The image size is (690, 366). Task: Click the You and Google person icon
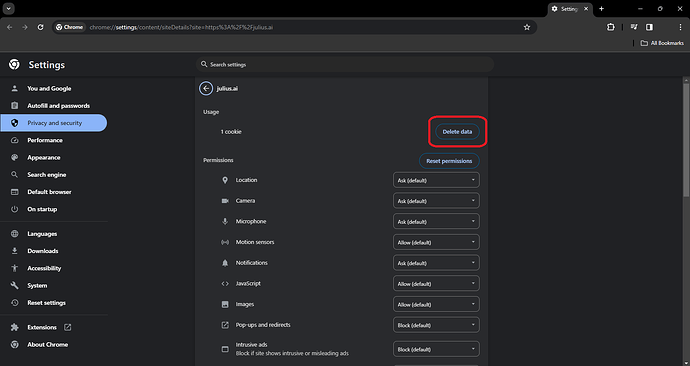(15, 88)
